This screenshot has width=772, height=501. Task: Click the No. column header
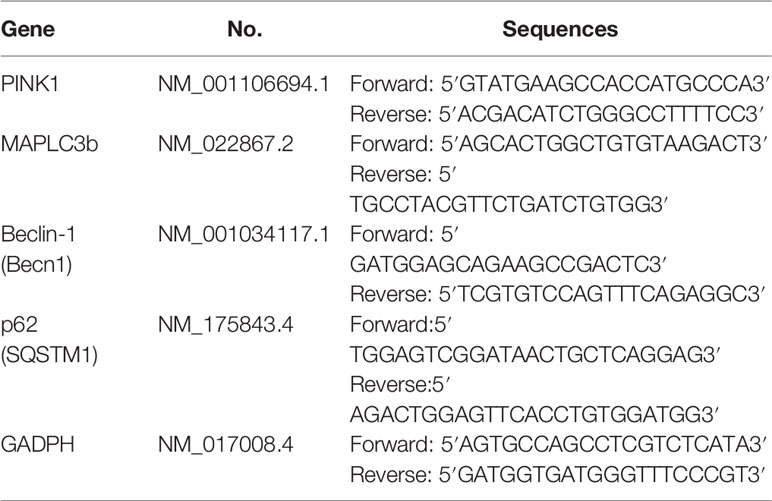(x=245, y=30)
